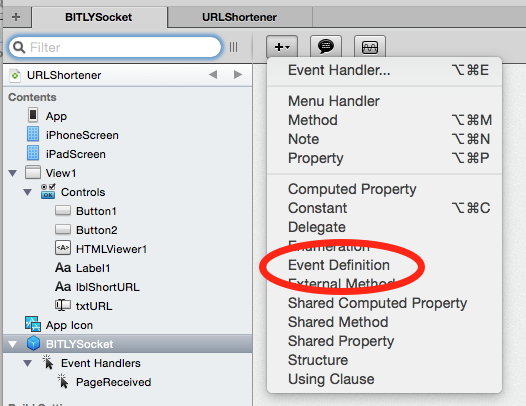Select the App item icon in Contents
This screenshot has width=526, height=406.
coord(33,115)
